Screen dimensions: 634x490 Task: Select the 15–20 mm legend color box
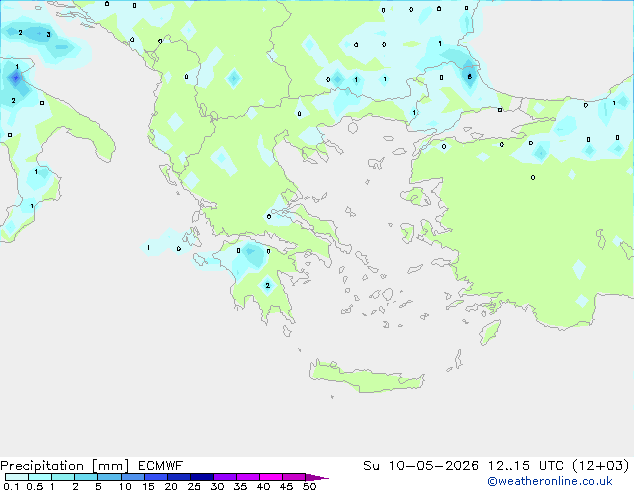(x=156, y=477)
